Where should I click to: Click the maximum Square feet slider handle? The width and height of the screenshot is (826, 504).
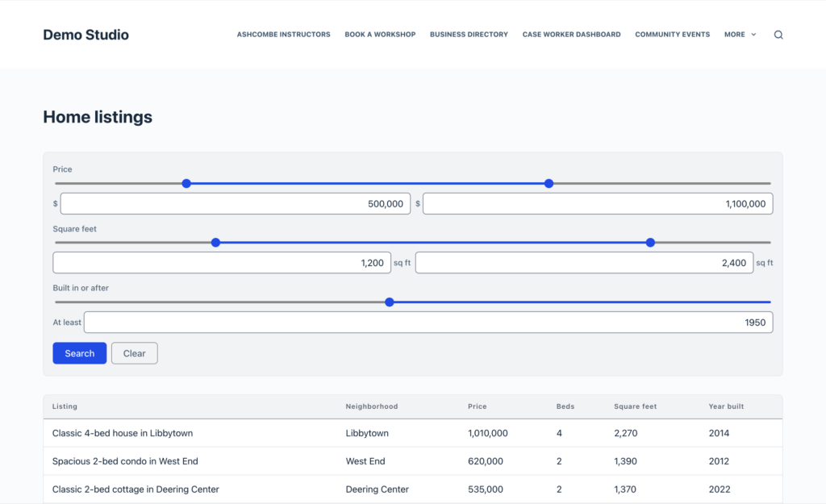pos(651,242)
